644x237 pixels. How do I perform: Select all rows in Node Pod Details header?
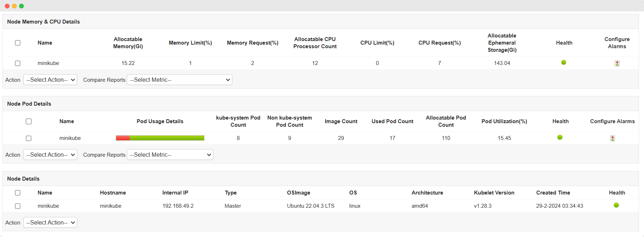[x=29, y=121]
